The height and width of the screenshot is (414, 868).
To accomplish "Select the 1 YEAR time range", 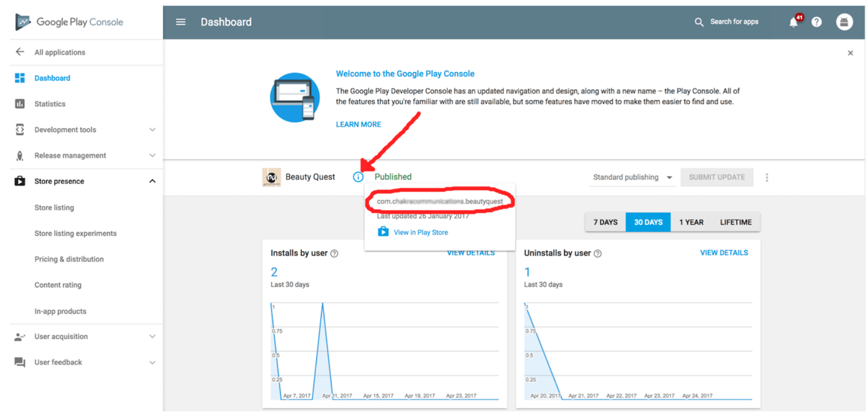I will 691,222.
